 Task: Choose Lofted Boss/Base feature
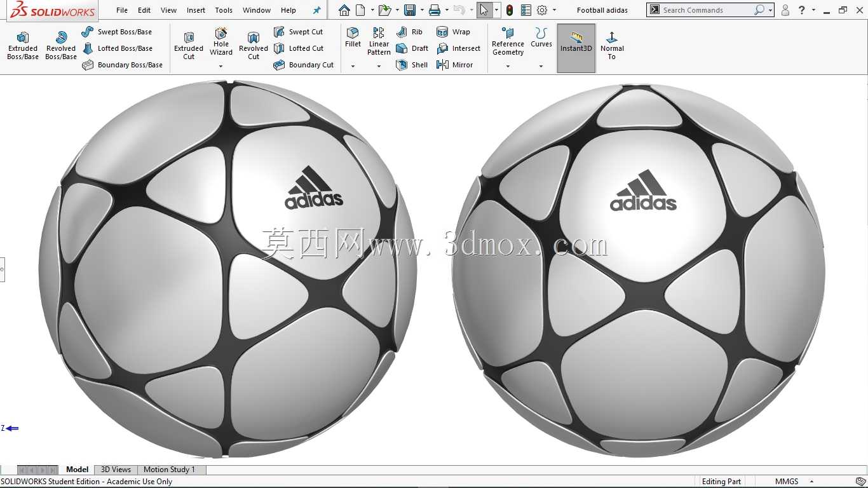tap(117, 48)
